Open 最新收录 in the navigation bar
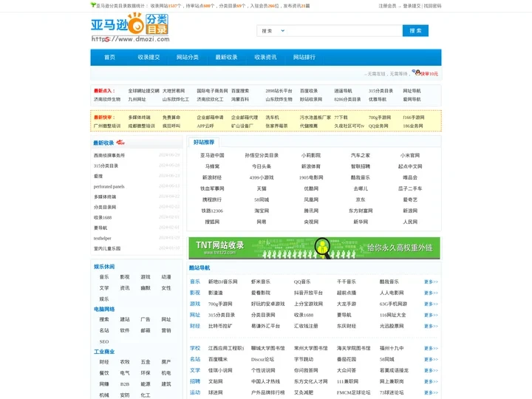The image size is (532, 399). click(x=226, y=58)
